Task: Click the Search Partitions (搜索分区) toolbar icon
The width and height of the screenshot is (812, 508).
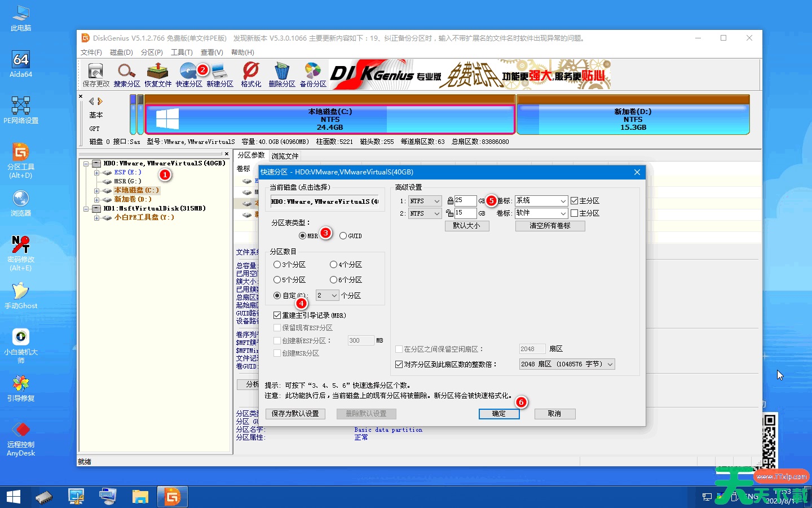Action: (x=127, y=75)
